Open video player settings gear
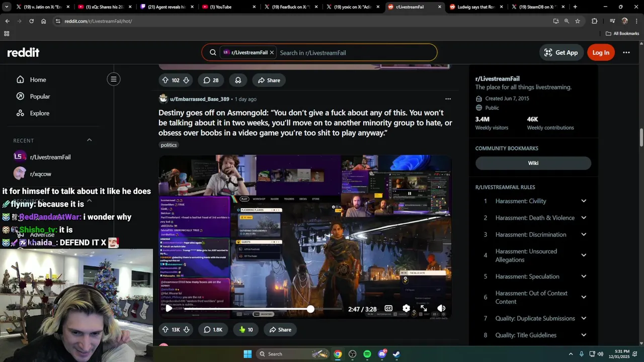Viewport: 644px width, 362px height. click(x=406, y=308)
